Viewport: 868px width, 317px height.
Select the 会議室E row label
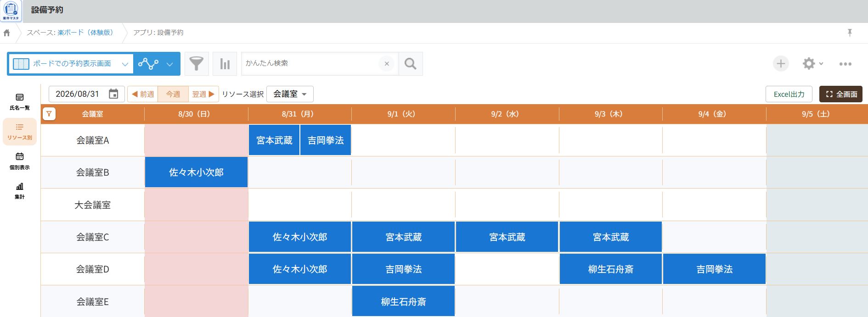coord(92,302)
